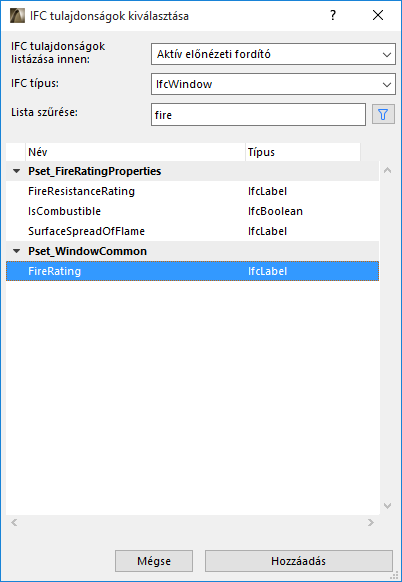Select the IsCombustible property row

192,211
